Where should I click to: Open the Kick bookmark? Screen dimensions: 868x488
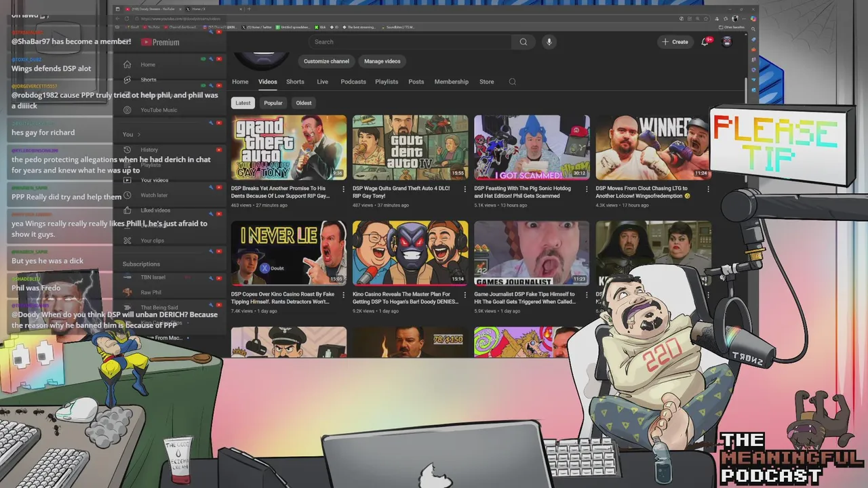point(320,27)
